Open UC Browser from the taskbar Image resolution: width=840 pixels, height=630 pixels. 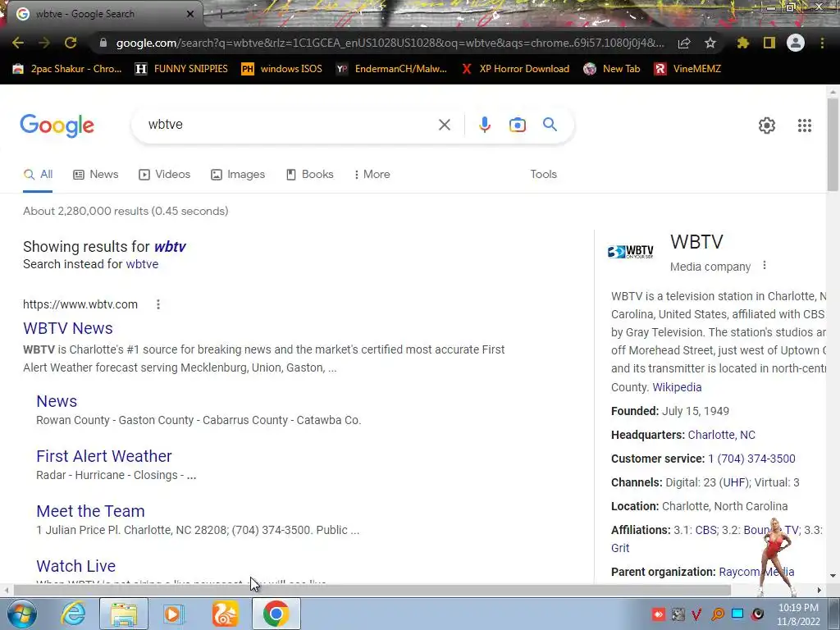click(225, 614)
